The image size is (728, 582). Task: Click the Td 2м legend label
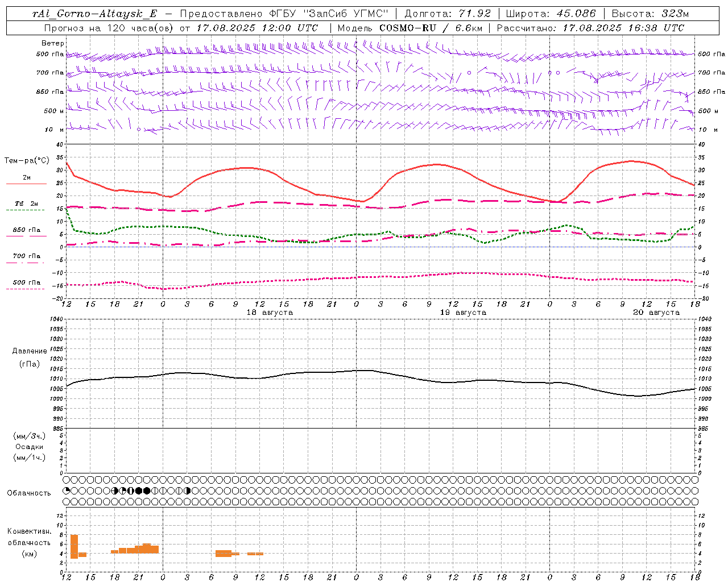click(x=26, y=203)
